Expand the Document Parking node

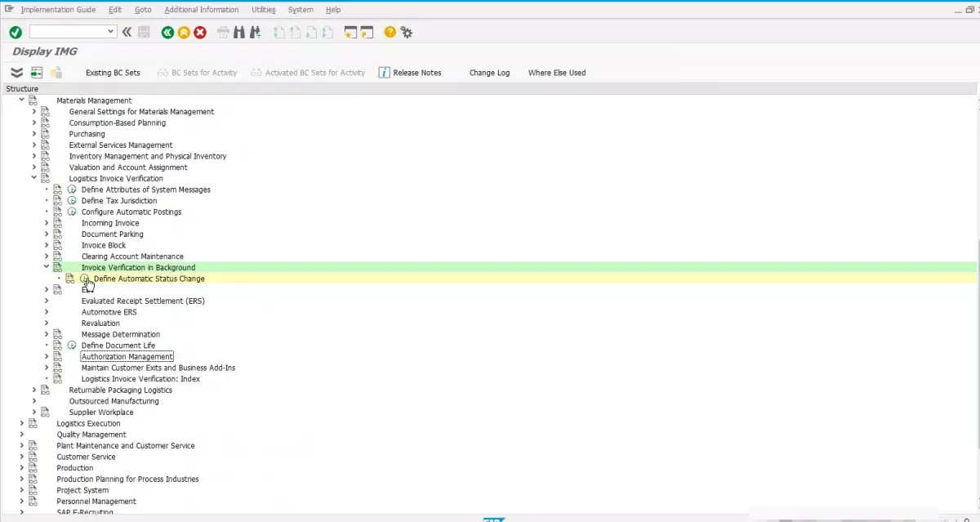[47, 234]
